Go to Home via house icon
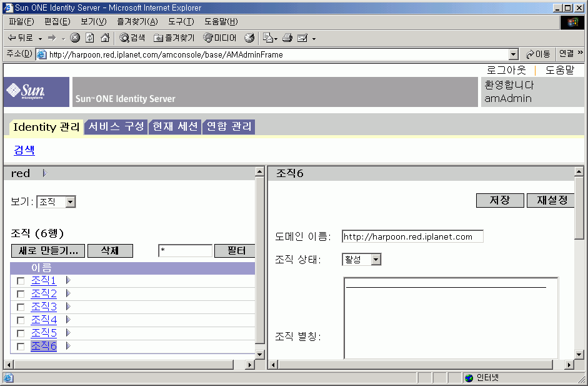Image resolution: width=588 pixels, height=386 pixels. [105, 38]
